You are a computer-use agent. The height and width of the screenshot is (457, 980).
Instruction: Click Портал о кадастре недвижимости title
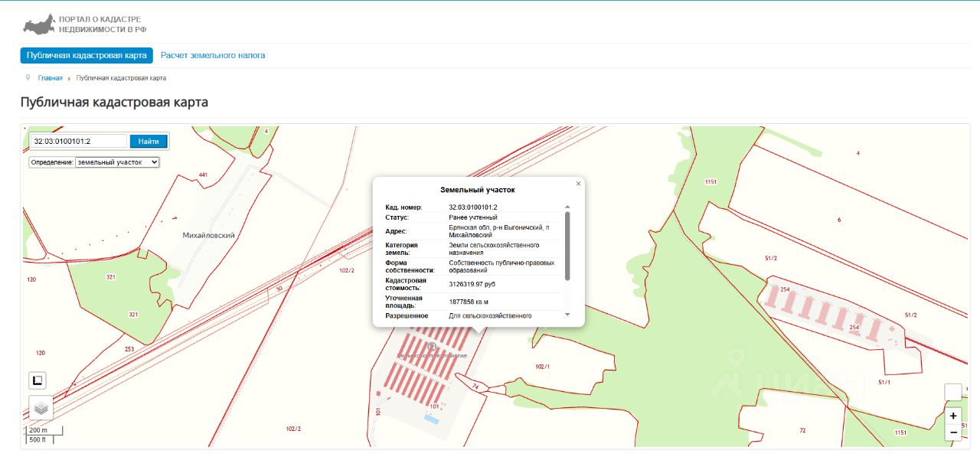tap(103, 24)
